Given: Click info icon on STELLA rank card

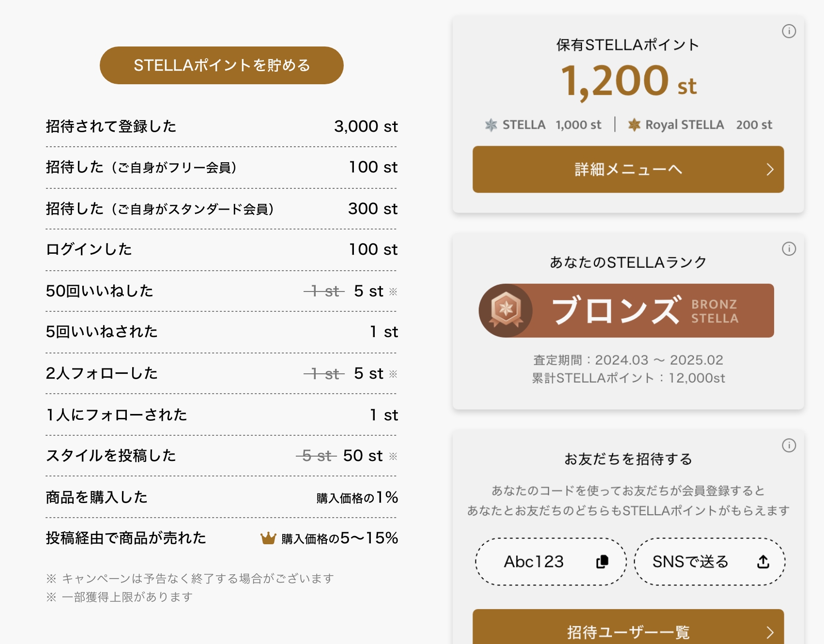Looking at the screenshot, I should click(789, 249).
